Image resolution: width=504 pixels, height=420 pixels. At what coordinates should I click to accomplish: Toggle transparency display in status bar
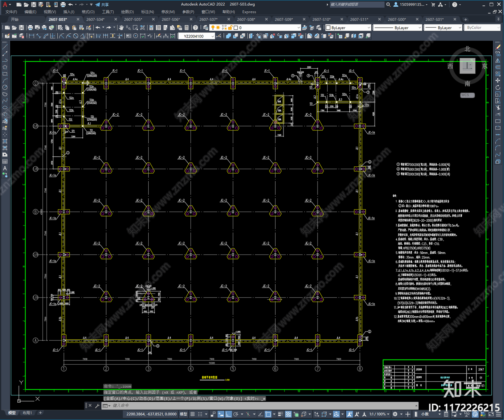click(x=288, y=414)
